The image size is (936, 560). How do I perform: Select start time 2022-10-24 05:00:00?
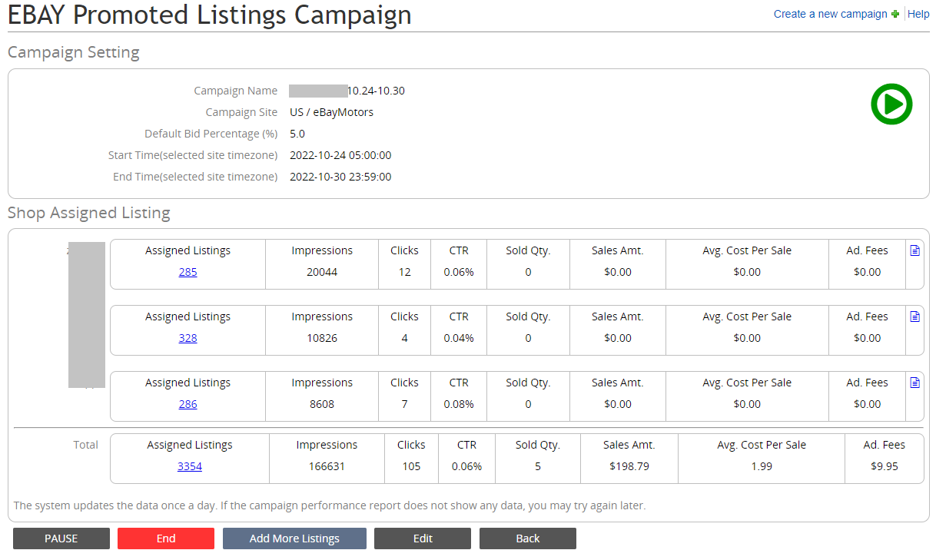(340, 155)
